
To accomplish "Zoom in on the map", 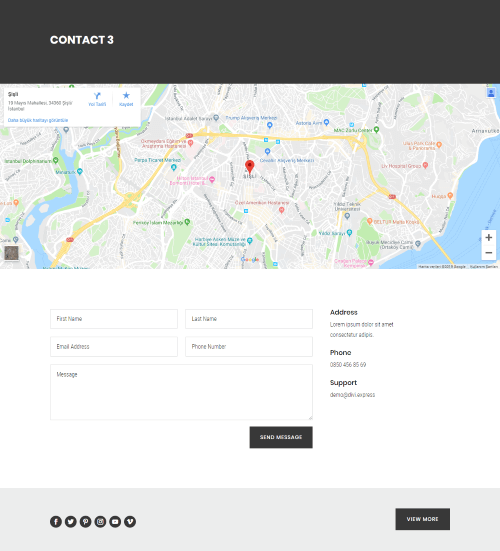I will [488, 238].
